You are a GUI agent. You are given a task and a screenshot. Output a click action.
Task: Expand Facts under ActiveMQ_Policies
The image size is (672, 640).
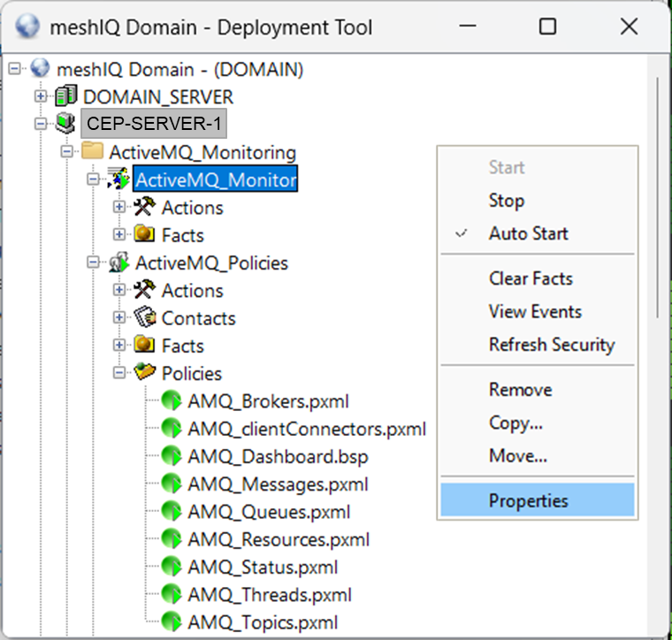(x=119, y=345)
